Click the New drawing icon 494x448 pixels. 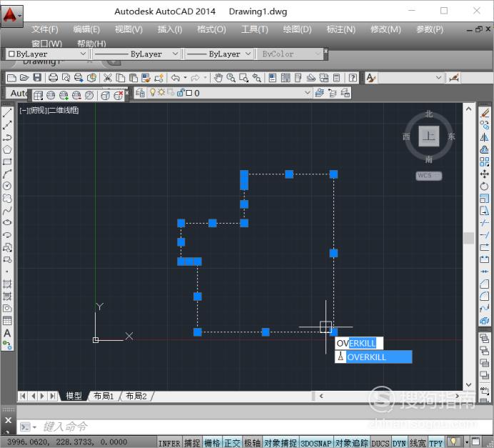pos(11,78)
